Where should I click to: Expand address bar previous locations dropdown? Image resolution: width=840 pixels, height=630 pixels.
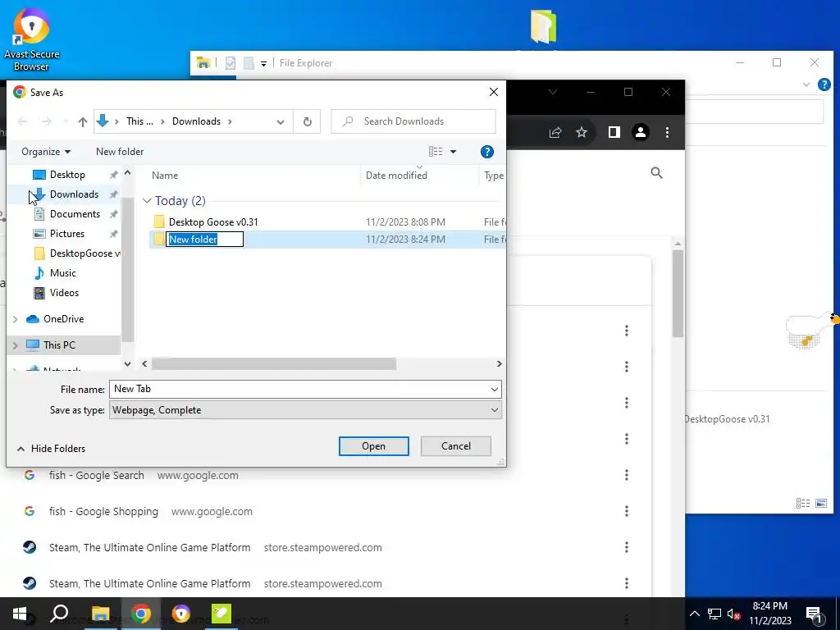click(x=281, y=121)
